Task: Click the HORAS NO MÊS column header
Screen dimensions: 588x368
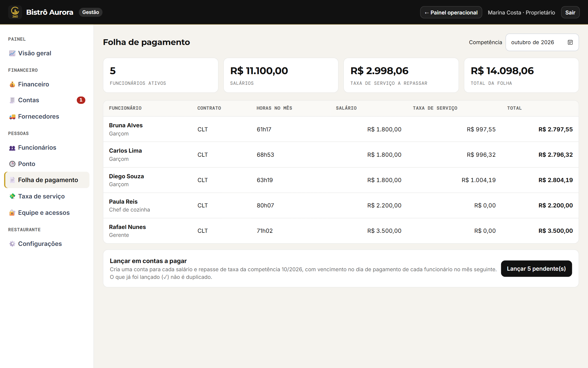Action: [274, 108]
